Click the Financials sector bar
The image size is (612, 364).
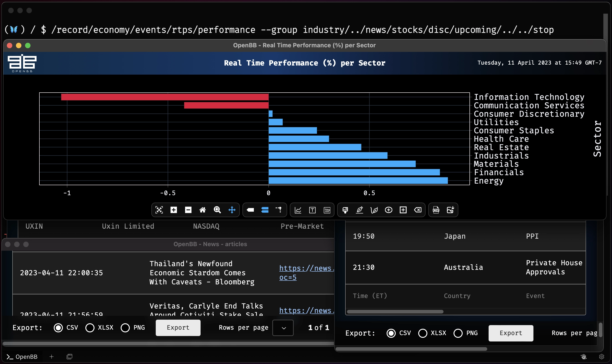(354, 172)
